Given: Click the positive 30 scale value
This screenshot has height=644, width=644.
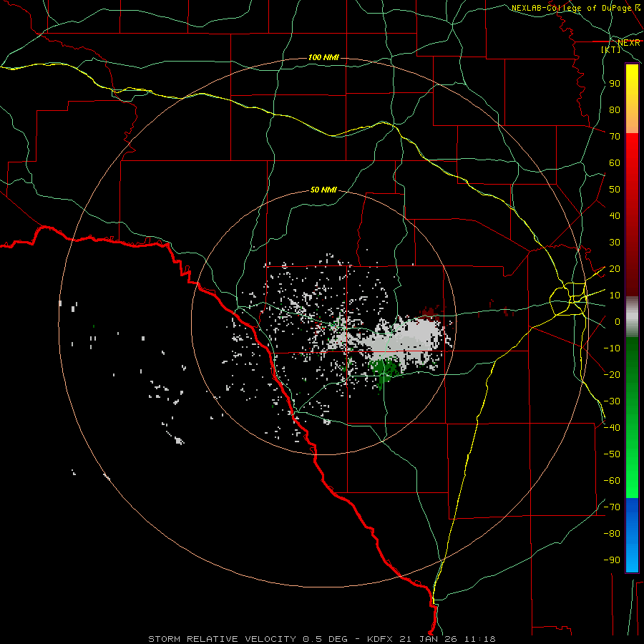Looking at the screenshot, I should pos(615,243).
